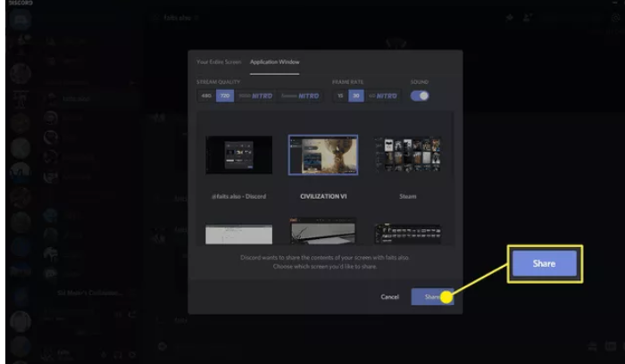The width and height of the screenshot is (625, 364).
Task: Select the Steam window thumbnail
Action: coord(407,155)
